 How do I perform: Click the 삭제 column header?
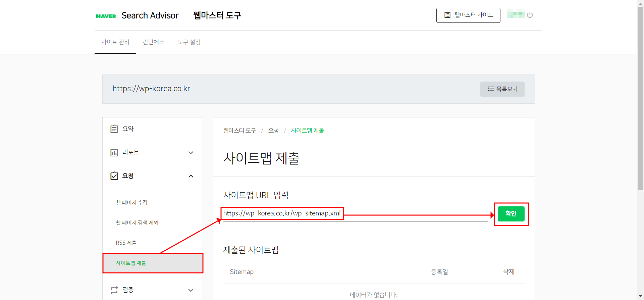tap(509, 272)
